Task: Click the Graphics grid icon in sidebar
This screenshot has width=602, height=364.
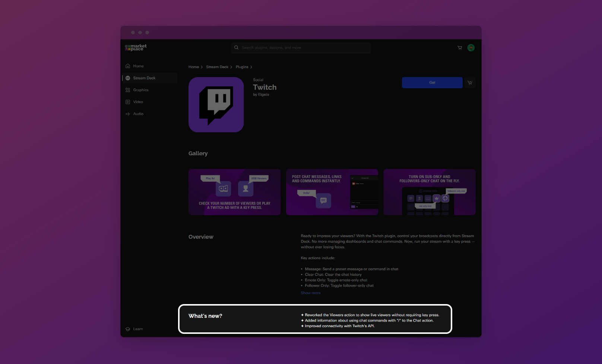Action: (128, 90)
